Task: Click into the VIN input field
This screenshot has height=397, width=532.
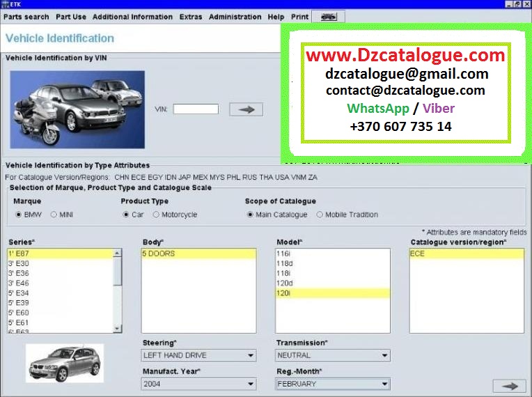Action: (x=196, y=109)
